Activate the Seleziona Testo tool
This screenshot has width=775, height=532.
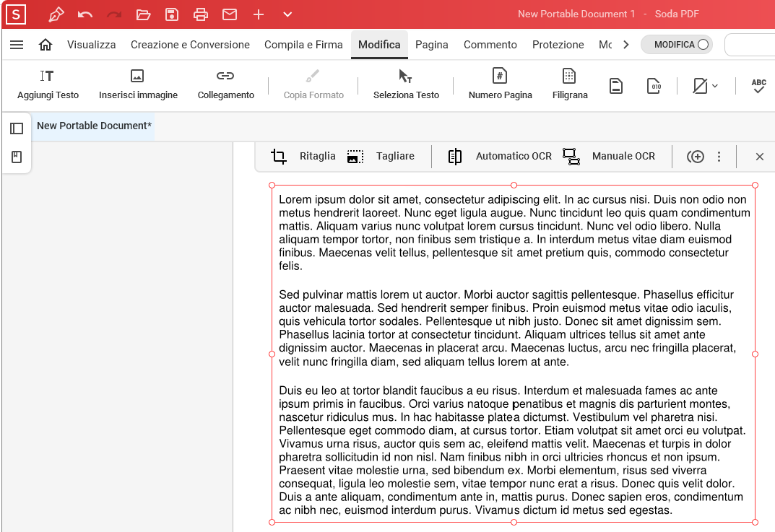point(406,84)
